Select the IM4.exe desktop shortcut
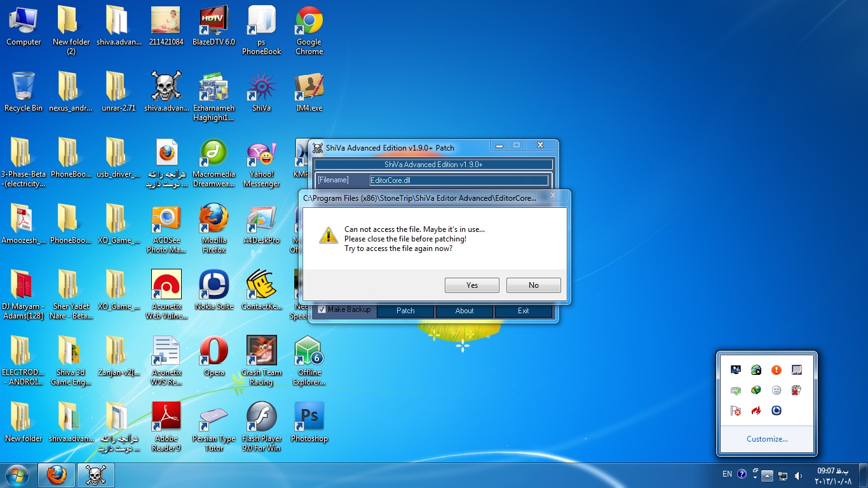Viewport: 868px width, 488px height. pyautogui.click(x=309, y=91)
